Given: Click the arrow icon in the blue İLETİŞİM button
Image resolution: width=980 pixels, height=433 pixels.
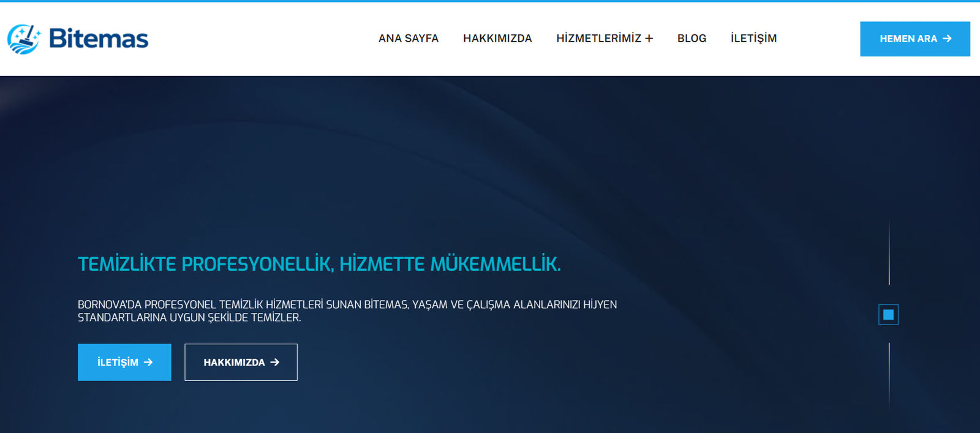Looking at the screenshot, I should [x=148, y=362].
